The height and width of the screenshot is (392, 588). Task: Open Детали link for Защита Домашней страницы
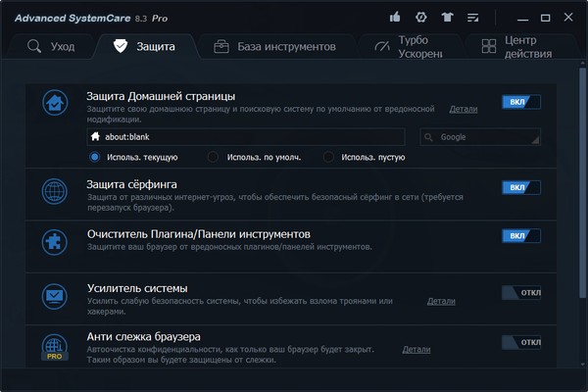(x=464, y=108)
